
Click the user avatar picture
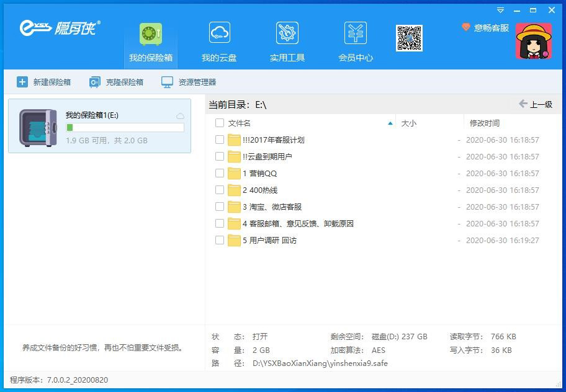(x=533, y=41)
